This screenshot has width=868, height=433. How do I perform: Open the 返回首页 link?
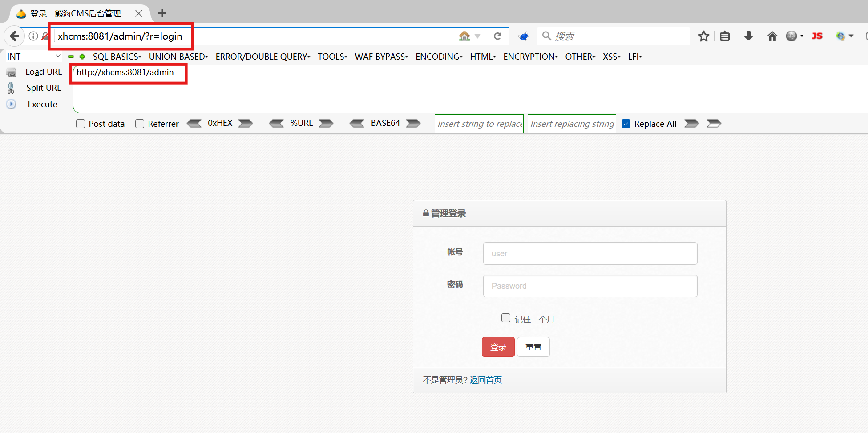[x=486, y=380]
